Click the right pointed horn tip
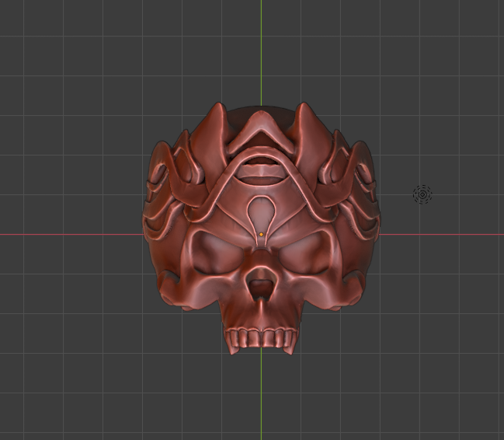Image resolution: width=504 pixels, height=440 pixels. (x=304, y=109)
